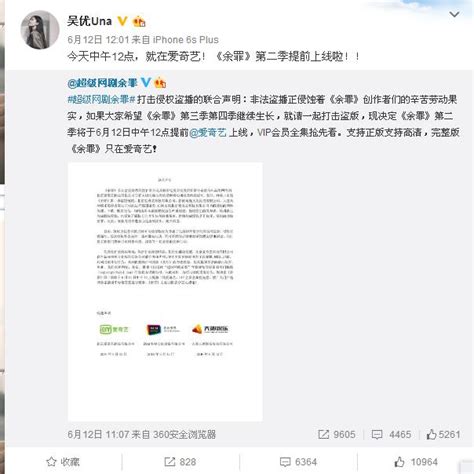Screen dimensions: 474x474
Task: Open comments with the 6364 button
Action: click(x=298, y=462)
